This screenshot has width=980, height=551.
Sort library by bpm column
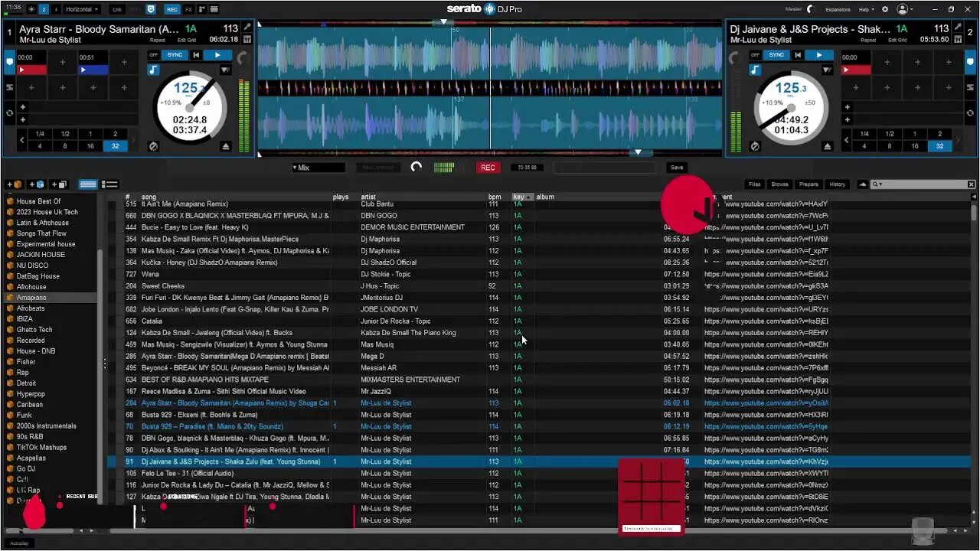(495, 197)
